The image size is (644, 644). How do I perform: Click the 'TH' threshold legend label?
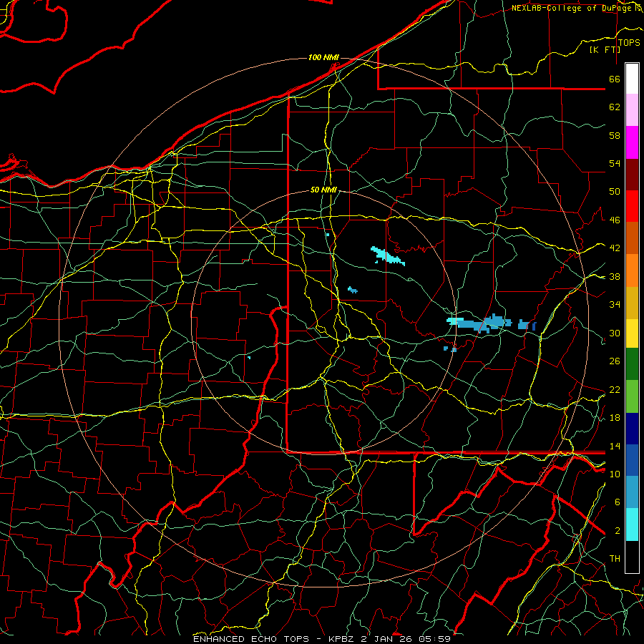click(615, 559)
